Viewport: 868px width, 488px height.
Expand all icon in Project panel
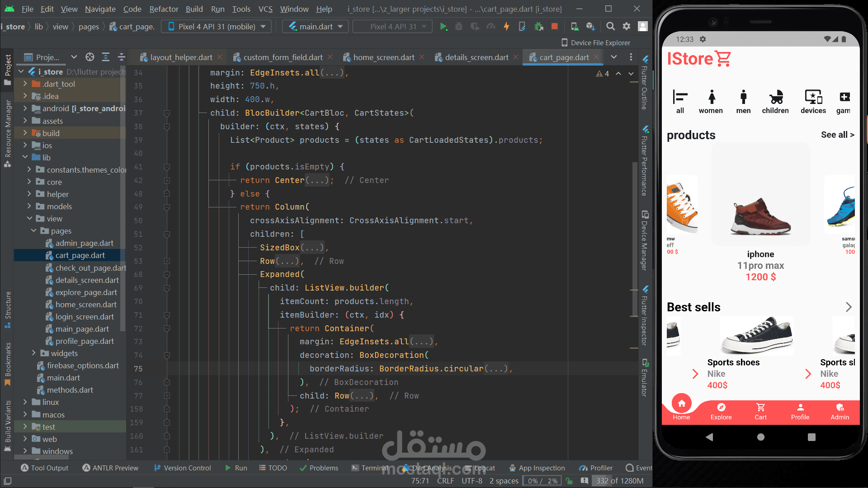click(x=106, y=57)
